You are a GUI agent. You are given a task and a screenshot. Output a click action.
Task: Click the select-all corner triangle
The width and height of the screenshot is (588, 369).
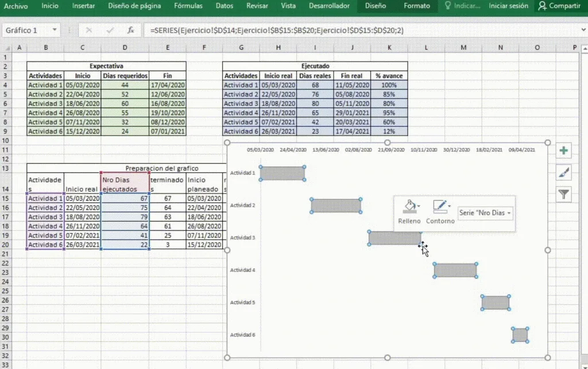click(7, 48)
